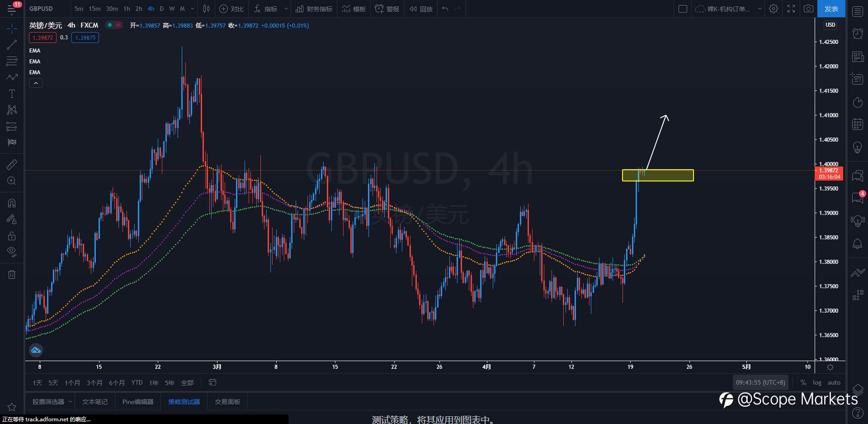Viewport: 868px width, 424px height.
Task: Switch to the Pine编辑器 tab
Action: 137,402
